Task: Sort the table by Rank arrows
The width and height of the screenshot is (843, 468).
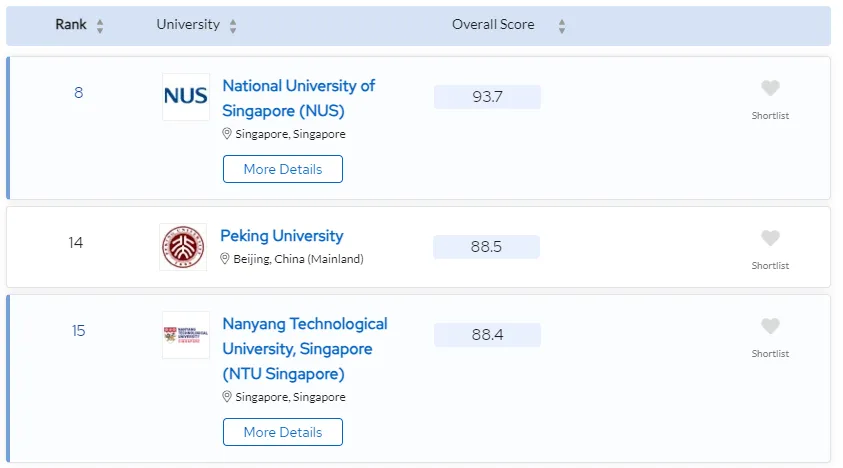Action: pos(100,26)
